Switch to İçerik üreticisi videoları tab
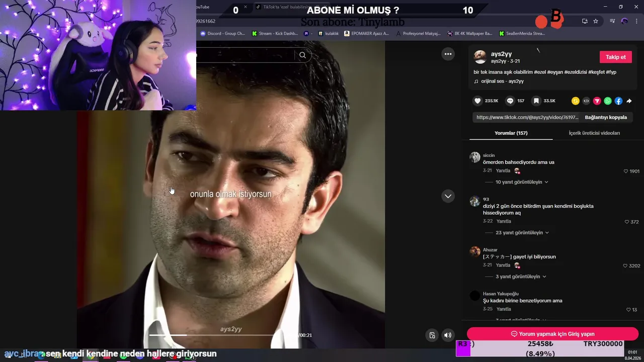Screen dimensions: 644x362 tap(594, 133)
